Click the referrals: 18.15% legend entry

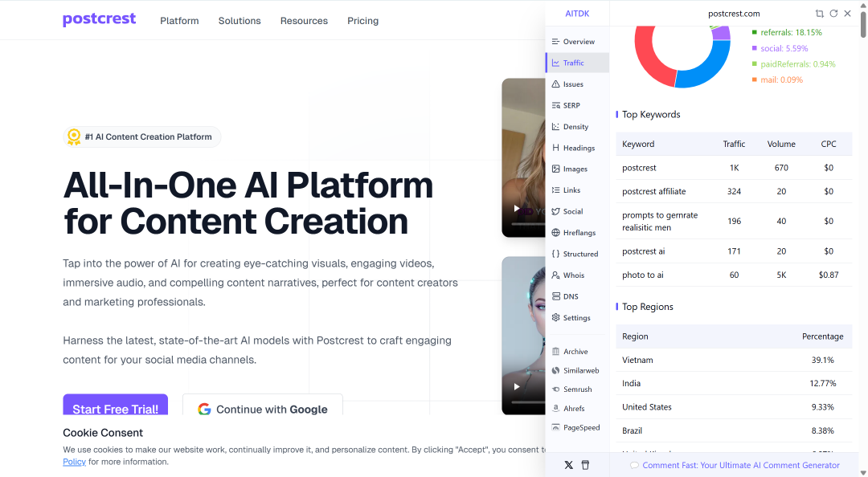point(787,32)
